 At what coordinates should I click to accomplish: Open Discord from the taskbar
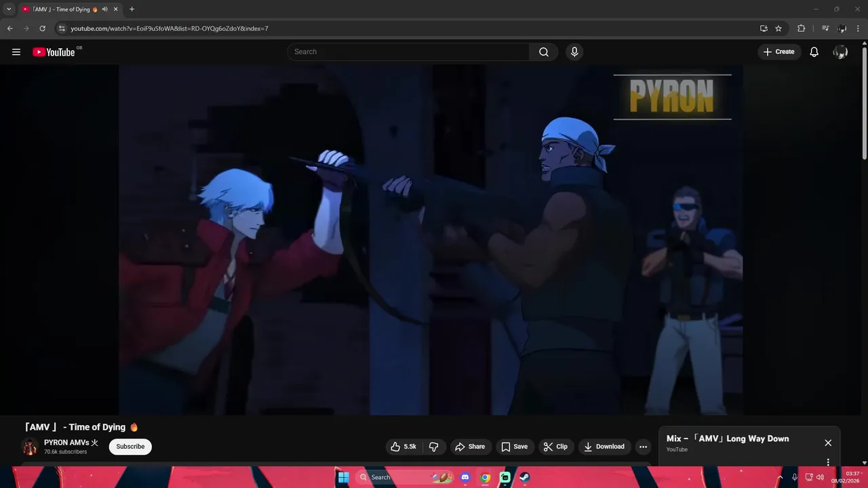pos(465,477)
